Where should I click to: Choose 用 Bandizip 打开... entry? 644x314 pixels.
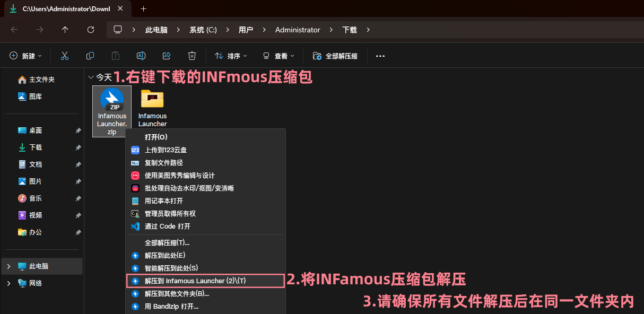(x=206, y=307)
